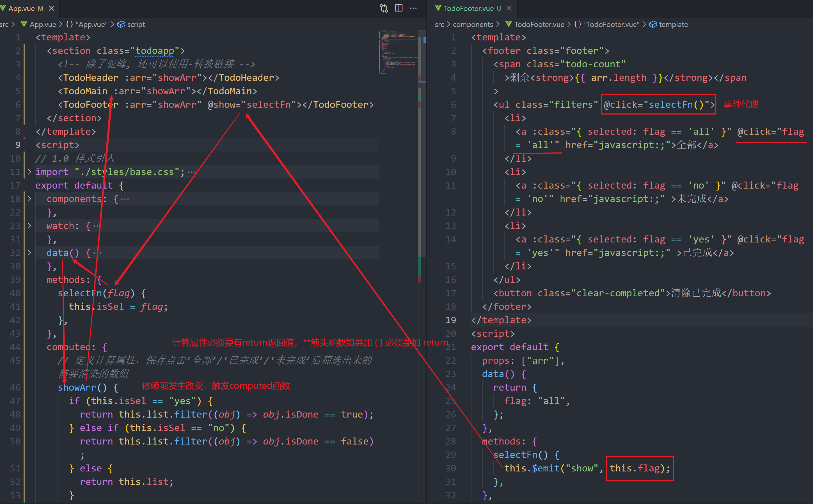Click "arr.length" interpolation on line 4
813x504 pixels.
tap(619, 78)
